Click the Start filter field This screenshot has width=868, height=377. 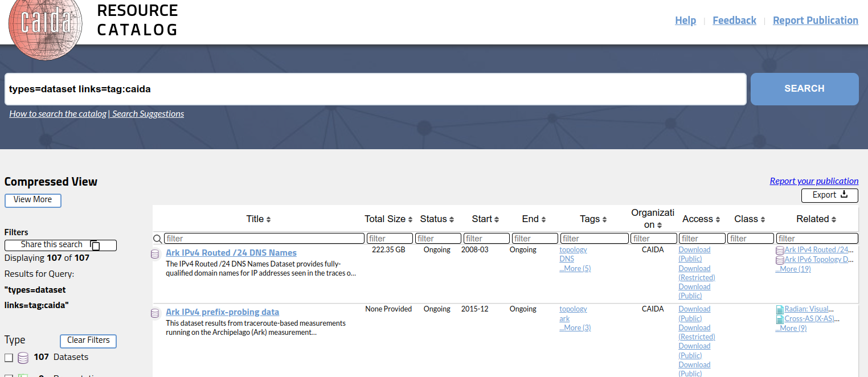[x=486, y=239]
